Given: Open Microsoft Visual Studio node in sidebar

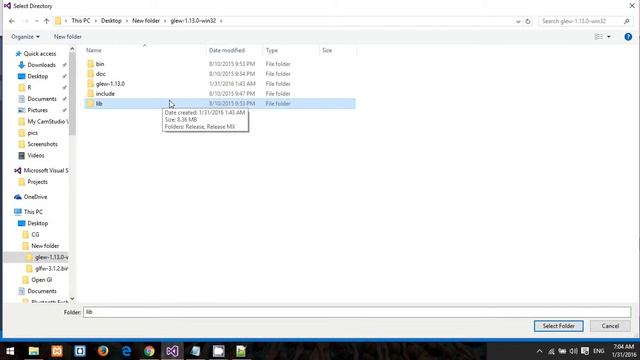Looking at the screenshot, I should click(46, 171).
